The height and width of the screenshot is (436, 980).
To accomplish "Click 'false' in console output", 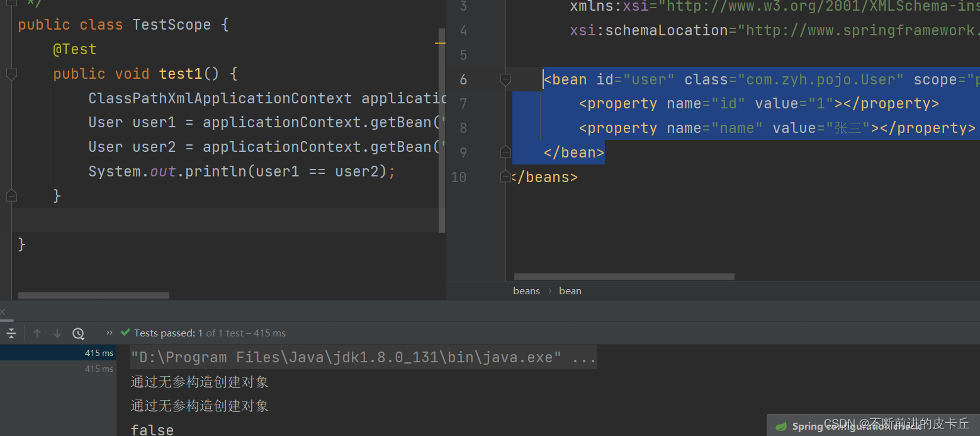I will click(152, 430).
